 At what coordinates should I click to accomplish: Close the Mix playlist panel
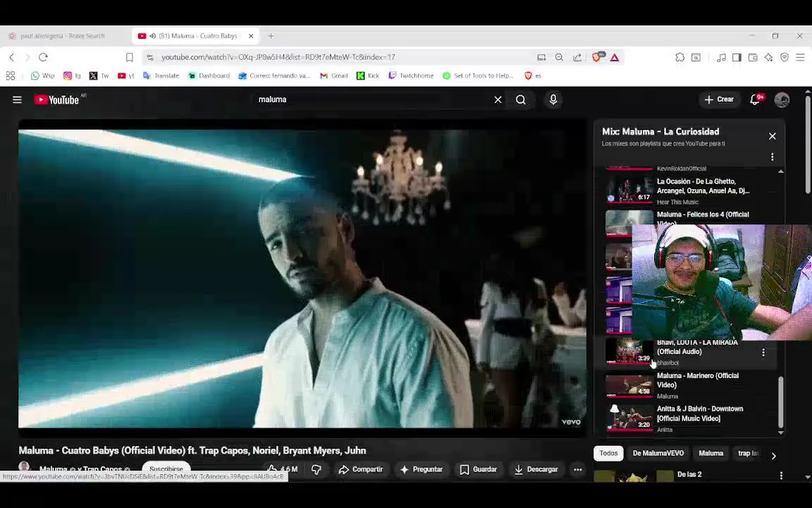772,135
